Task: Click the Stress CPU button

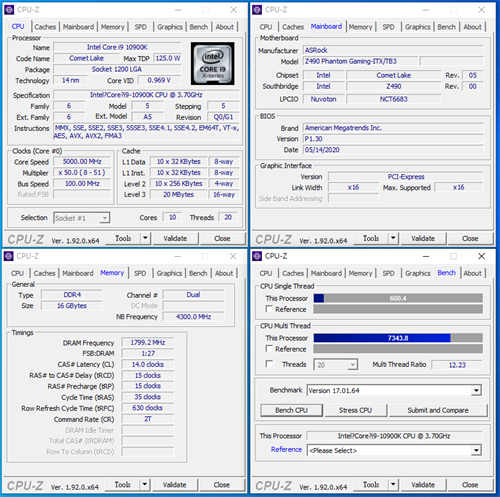Action: point(355,410)
